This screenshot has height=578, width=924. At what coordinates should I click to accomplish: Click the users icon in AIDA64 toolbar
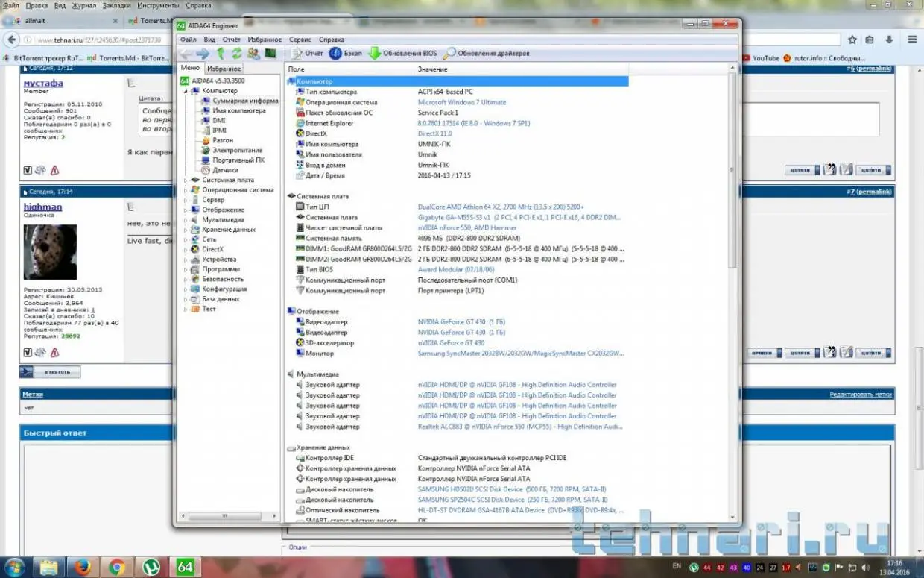tap(253, 54)
